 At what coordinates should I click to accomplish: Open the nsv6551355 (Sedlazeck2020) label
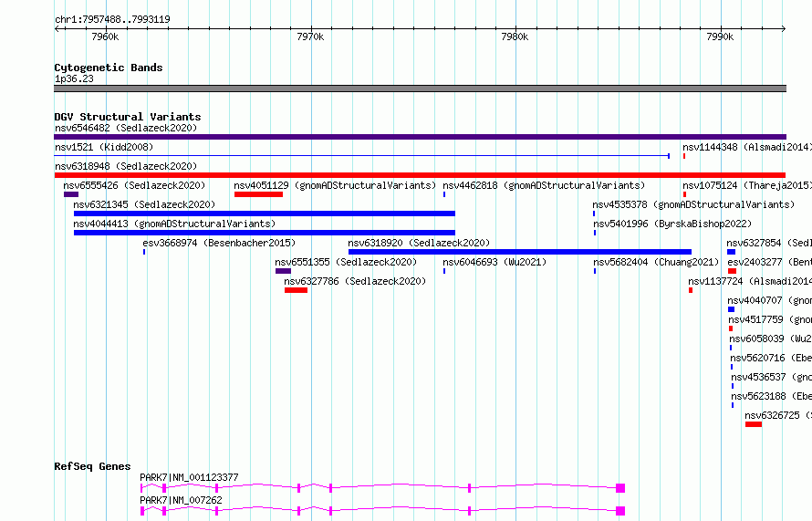pyautogui.click(x=346, y=262)
